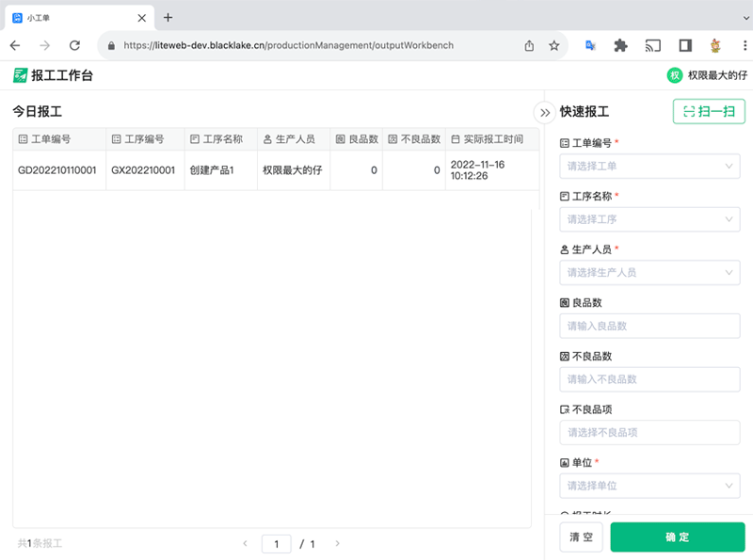Open Google Translate in the toolbar

[x=588, y=44]
